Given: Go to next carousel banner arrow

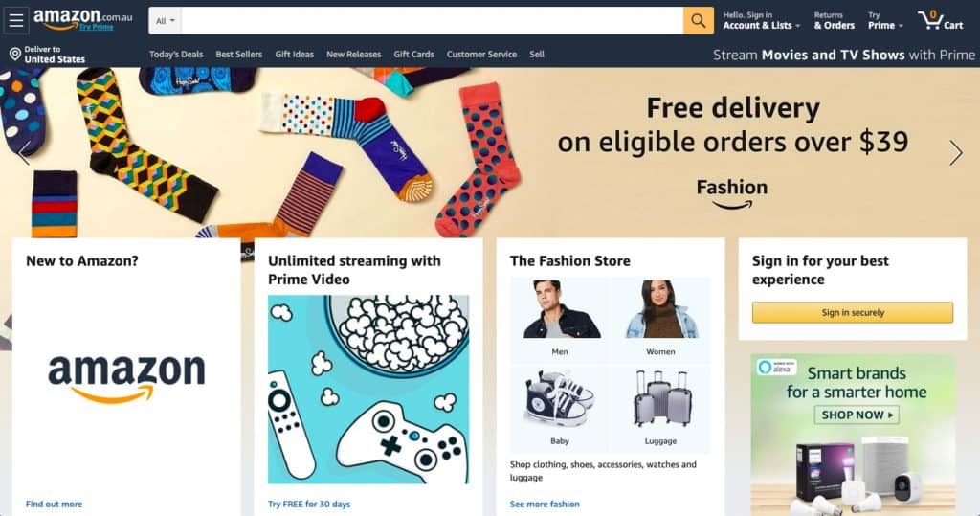Looking at the screenshot, I should pos(956,152).
